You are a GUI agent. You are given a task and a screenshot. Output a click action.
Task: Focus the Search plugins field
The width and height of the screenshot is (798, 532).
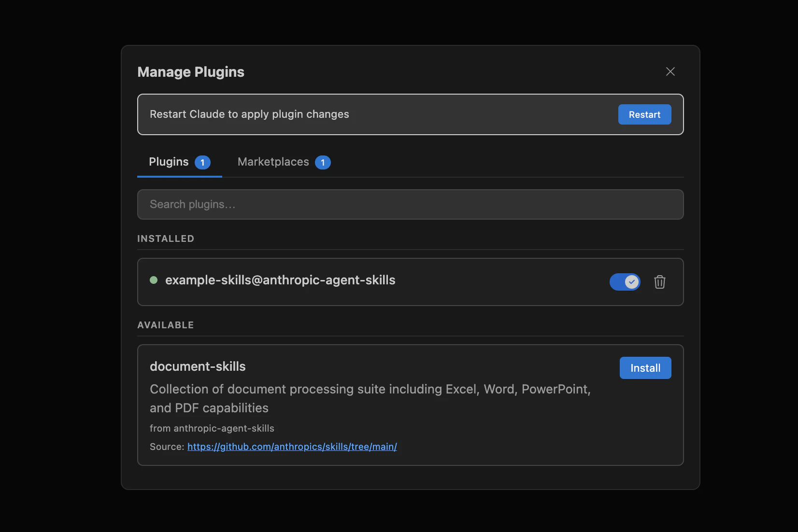pyautogui.click(x=410, y=204)
